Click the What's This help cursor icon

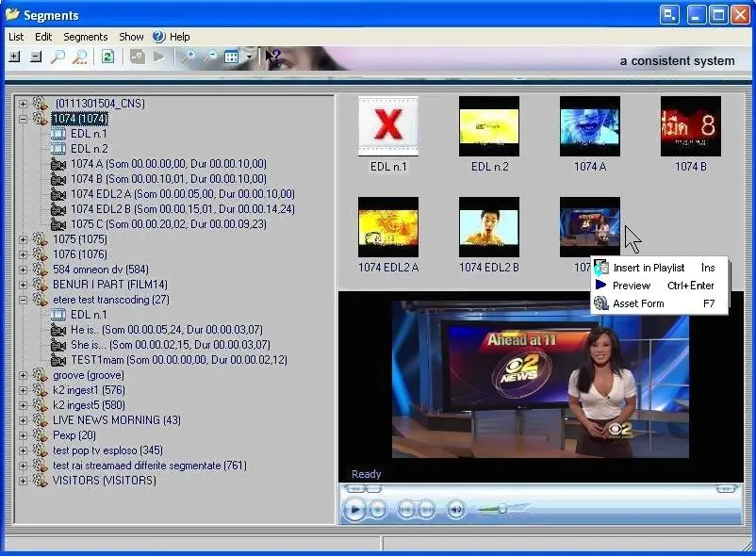(272, 57)
